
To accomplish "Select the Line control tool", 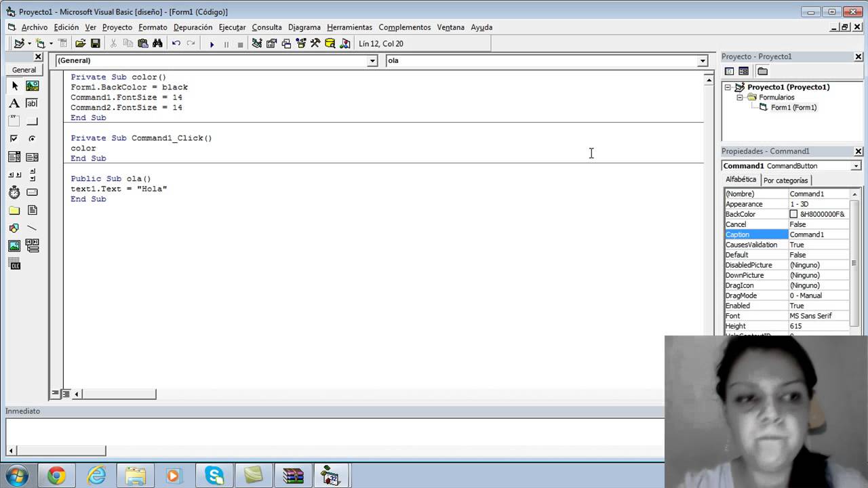I will 32,228.
